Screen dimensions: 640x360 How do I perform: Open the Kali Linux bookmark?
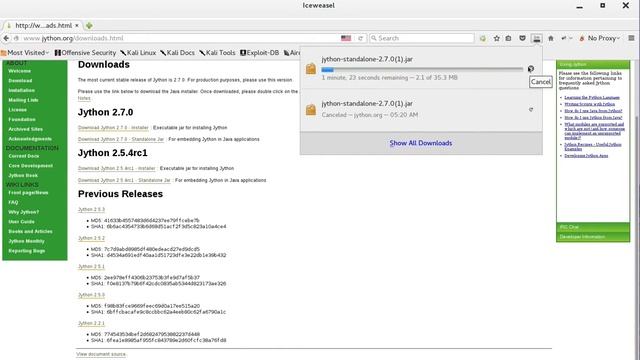(138, 53)
